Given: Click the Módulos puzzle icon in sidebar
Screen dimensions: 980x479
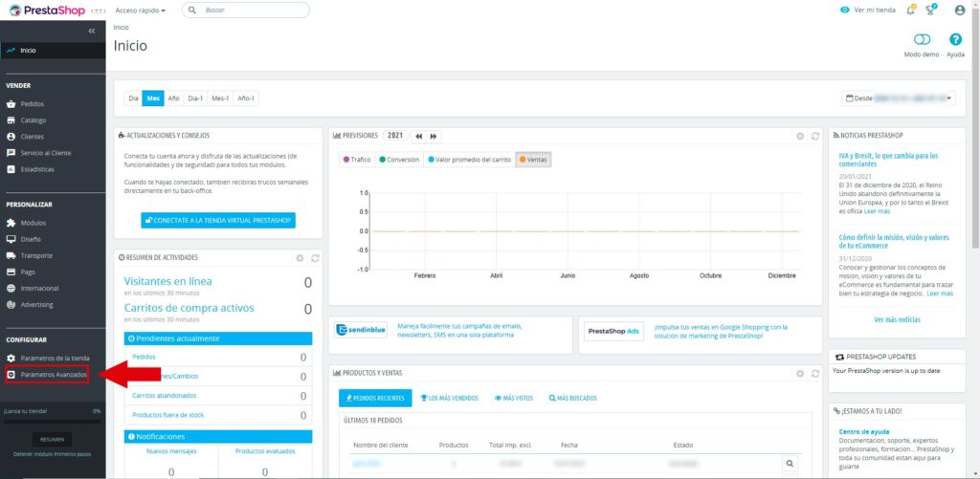Looking at the screenshot, I should (x=11, y=223).
